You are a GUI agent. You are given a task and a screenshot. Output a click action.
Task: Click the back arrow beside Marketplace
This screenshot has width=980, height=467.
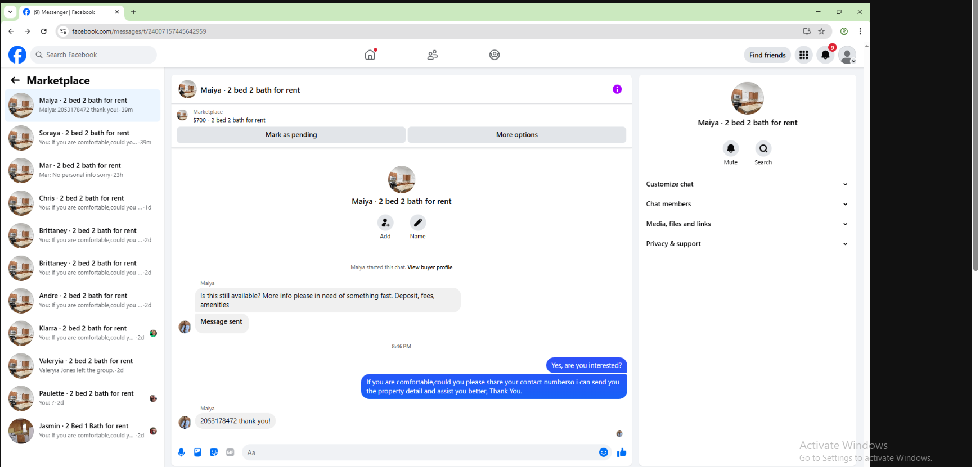(15, 80)
